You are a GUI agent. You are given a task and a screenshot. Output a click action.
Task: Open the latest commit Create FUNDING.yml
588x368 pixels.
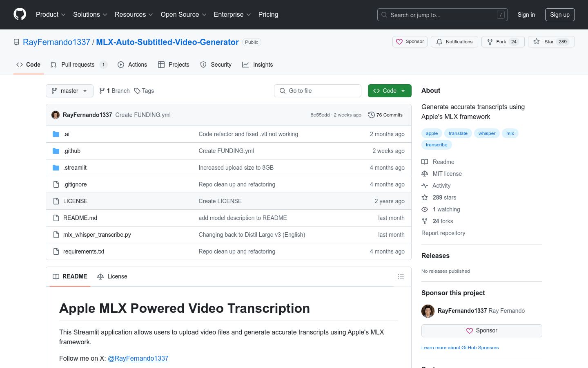tap(143, 115)
